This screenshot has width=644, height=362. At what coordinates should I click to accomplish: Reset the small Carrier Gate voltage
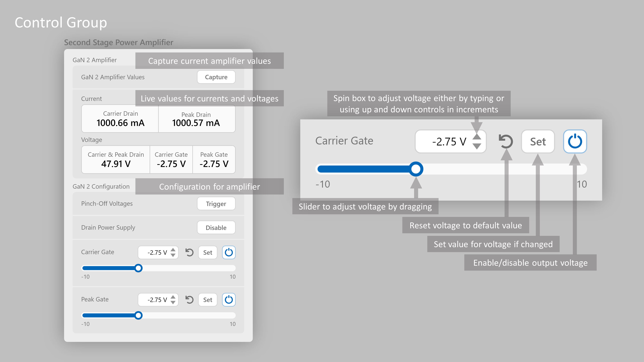[x=189, y=252]
